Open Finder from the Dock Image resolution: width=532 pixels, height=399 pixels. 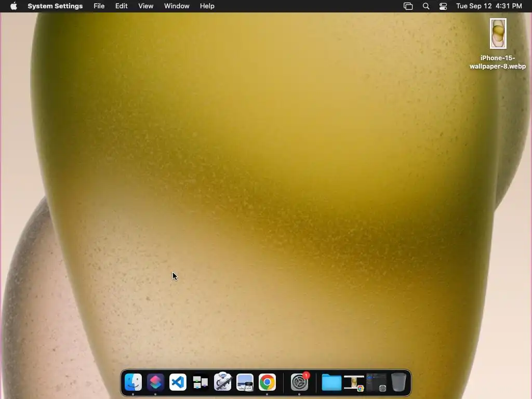coord(133,382)
